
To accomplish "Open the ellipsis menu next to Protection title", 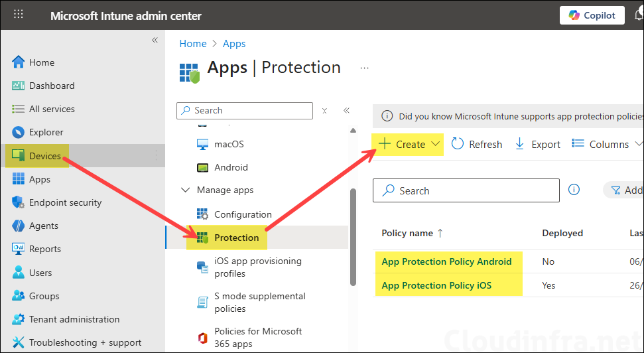I will click(x=364, y=68).
